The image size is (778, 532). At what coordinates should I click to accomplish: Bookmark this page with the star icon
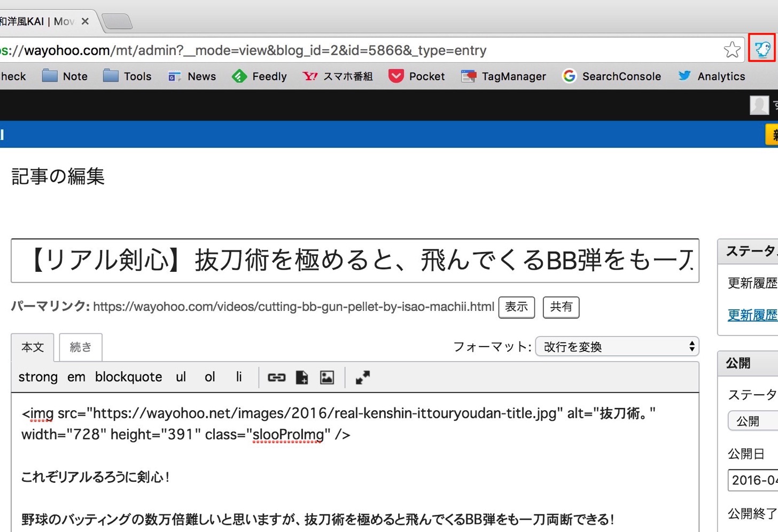coord(732,50)
